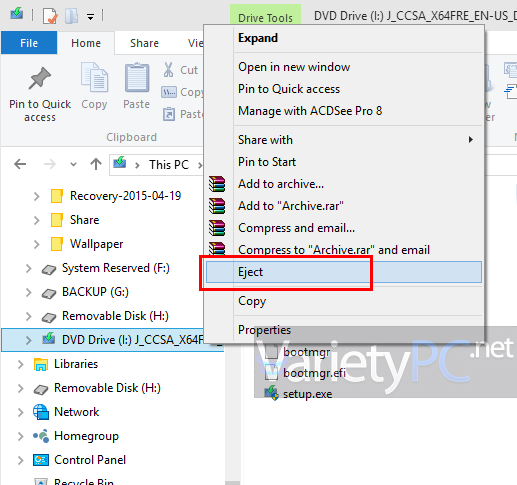Select Copy in the context menu
Image resolution: width=517 pixels, height=485 pixels.
coord(344,301)
